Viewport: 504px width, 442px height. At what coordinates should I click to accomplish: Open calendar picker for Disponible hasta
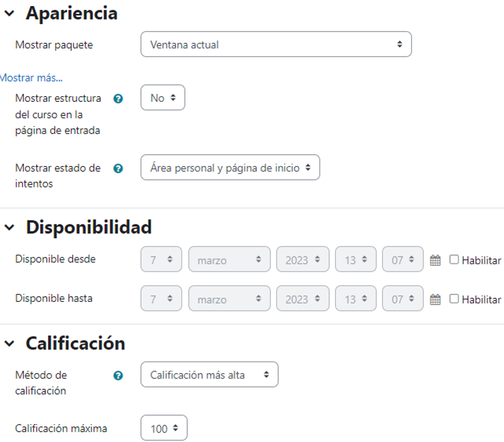click(x=434, y=298)
